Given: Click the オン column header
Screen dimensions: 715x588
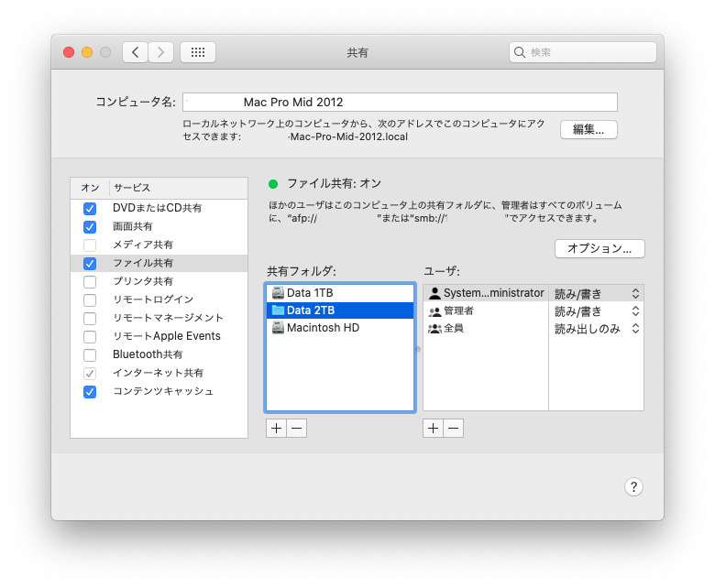Looking at the screenshot, I should point(90,188).
